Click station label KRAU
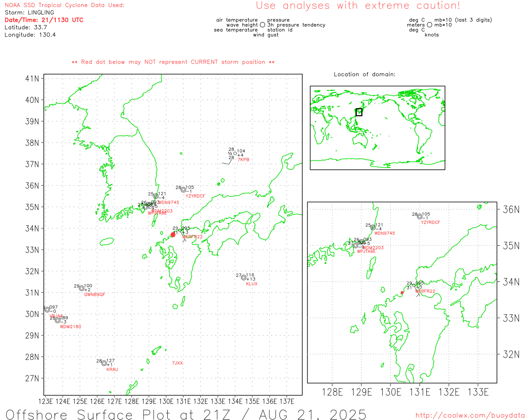The height and width of the screenshot is (420, 525). (112, 370)
